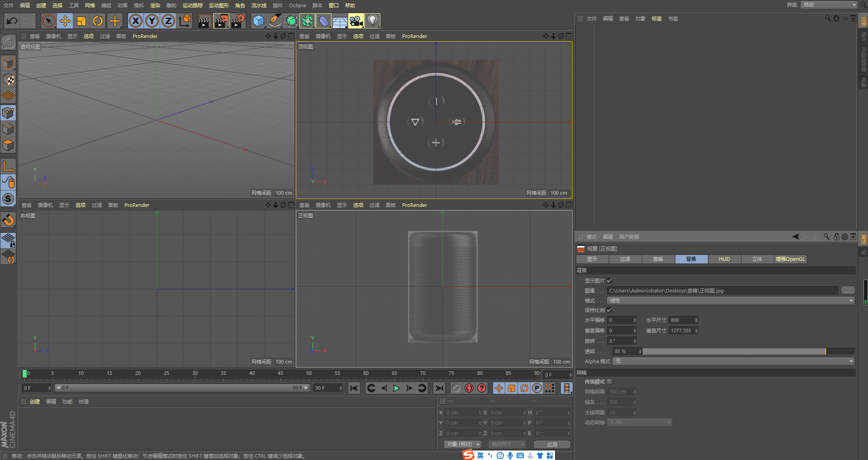Open the render settings editor
The width and height of the screenshot is (868, 460).
point(238,21)
